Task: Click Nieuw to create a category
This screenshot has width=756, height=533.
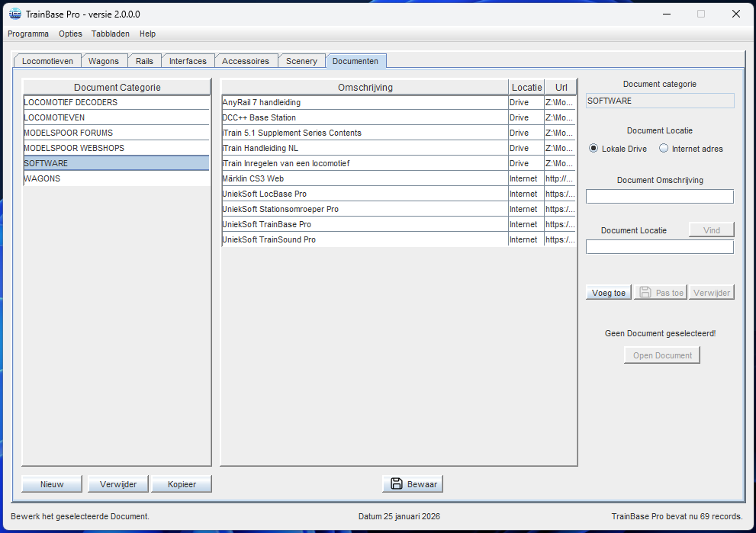Action: pyautogui.click(x=52, y=484)
